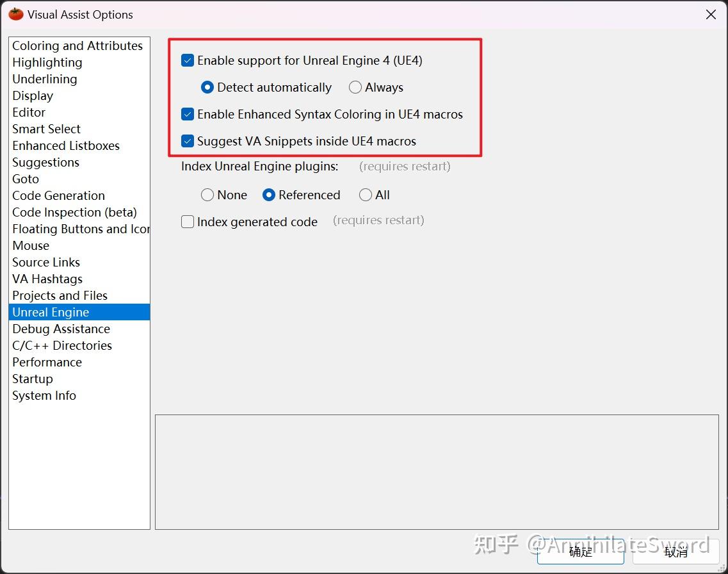
Task: Click the Visual Assist tomato icon
Action: 15,13
